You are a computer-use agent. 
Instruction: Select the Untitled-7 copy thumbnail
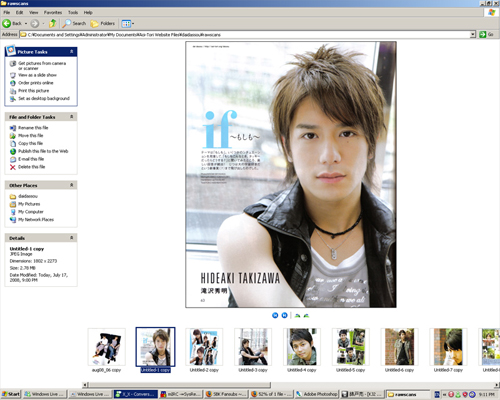click(448, 347)
